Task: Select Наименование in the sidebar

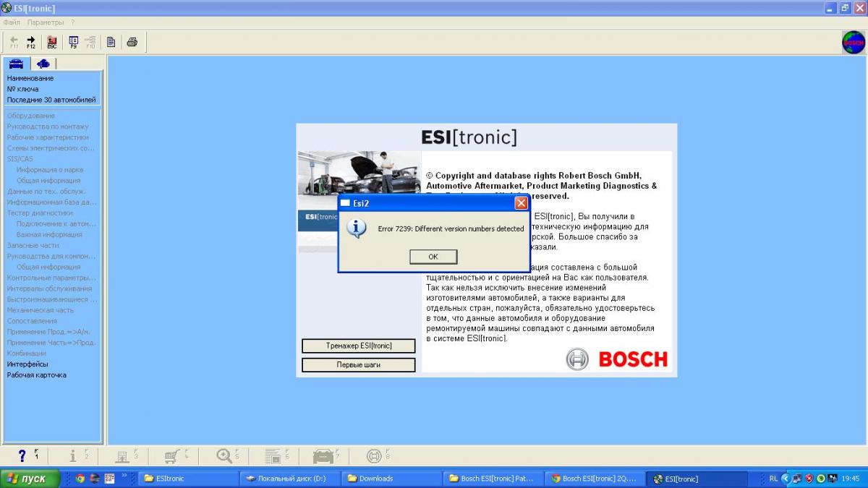Action: pos(30,78)
